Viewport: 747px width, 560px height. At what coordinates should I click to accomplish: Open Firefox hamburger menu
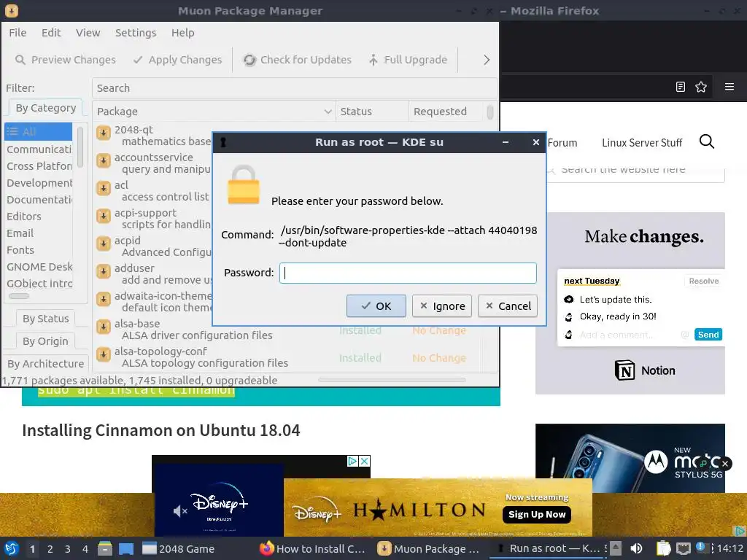[x=729, y=87]
